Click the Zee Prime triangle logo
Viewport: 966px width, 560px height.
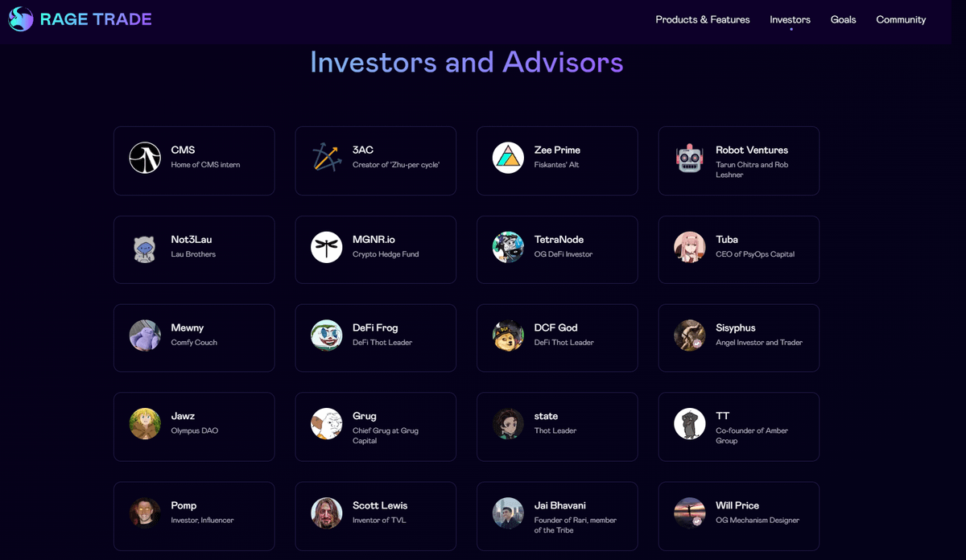[x=508, y=158]
